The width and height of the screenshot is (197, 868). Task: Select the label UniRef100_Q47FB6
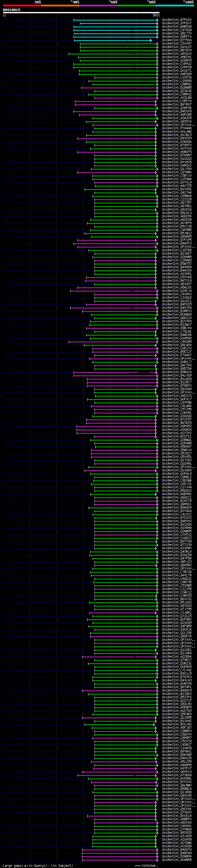click(176, 558)
